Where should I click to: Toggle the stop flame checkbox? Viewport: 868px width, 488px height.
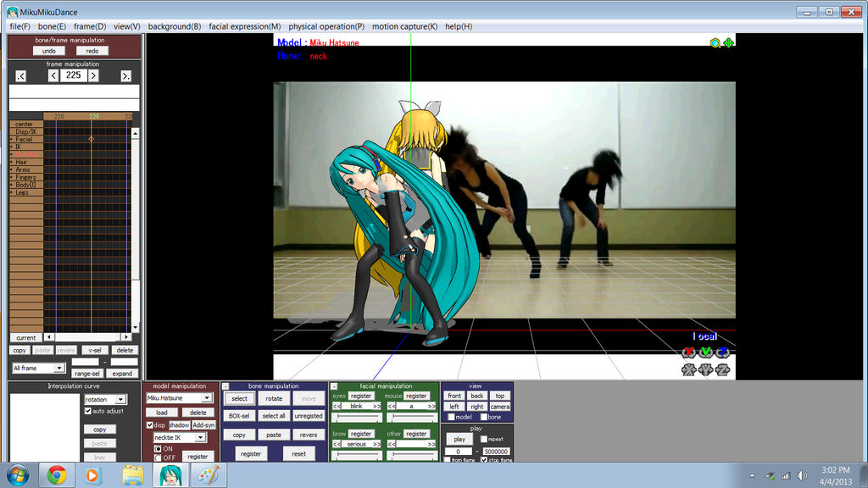click(x=484, y=460)
